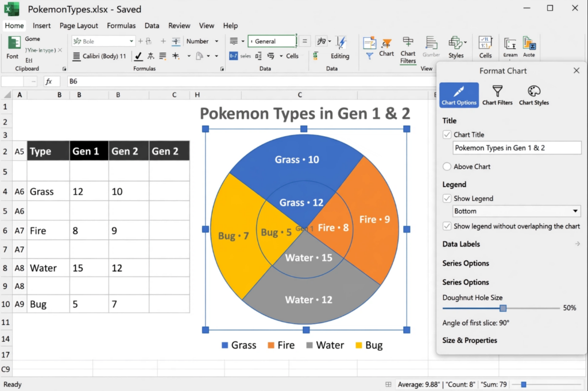Select the cell containing 15
The height and width of the screenshot is (391, 588).
click(89, 268)
